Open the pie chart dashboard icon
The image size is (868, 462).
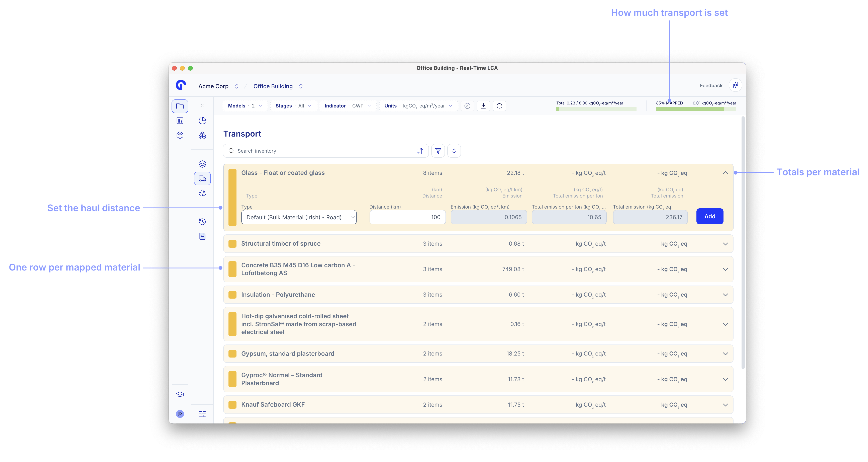click(x=202, y=121)
